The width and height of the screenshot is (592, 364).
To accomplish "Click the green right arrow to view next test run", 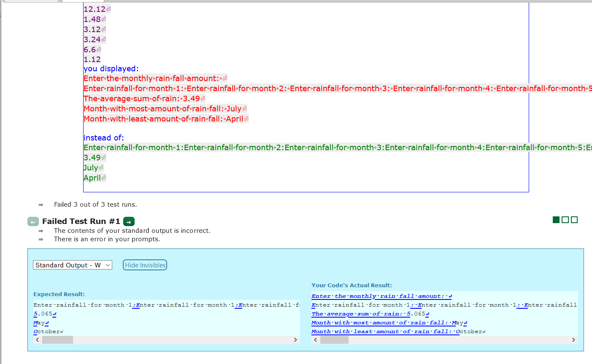I will 129,221.
